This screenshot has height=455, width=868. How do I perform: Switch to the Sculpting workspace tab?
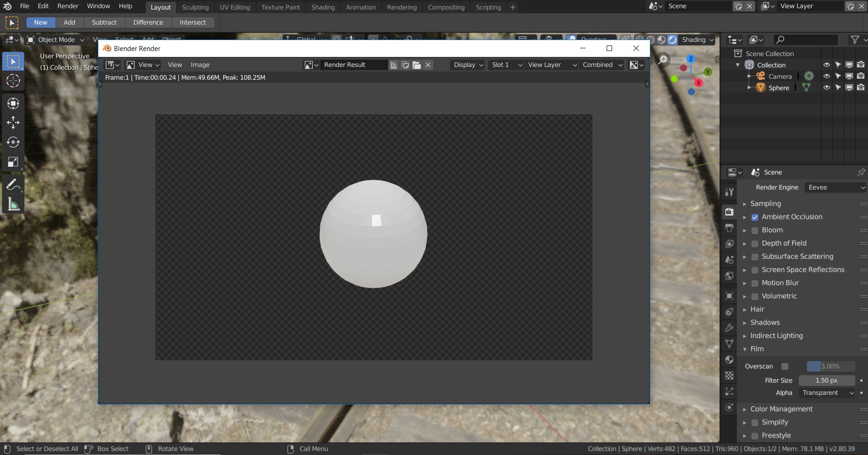195,7
